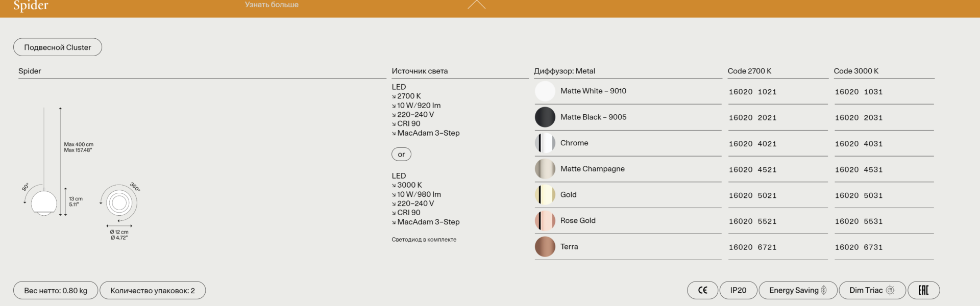Choose the Matte White 9010 swatch
Image resolution: width=980 pixels, height=306 pixels.
click(545, 91)
